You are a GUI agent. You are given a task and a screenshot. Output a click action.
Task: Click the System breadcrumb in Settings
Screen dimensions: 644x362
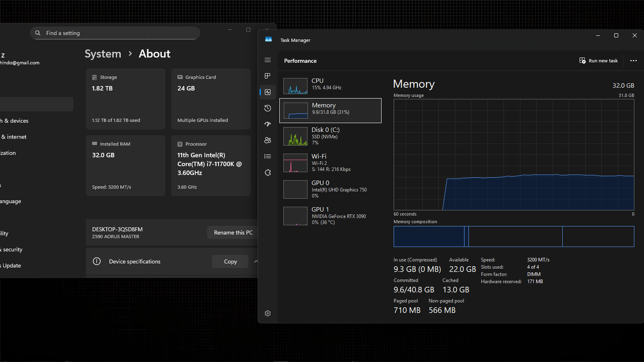click(x=103, y=54)
